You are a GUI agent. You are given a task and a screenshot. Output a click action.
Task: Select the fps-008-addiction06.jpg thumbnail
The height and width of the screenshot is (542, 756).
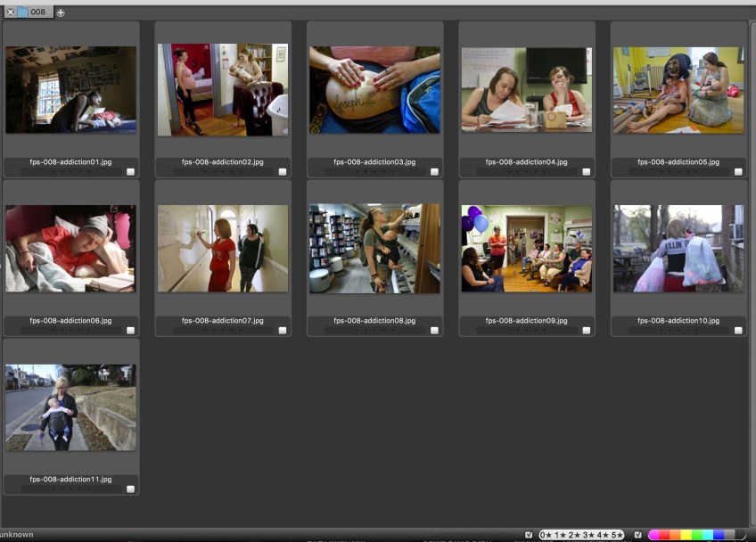[70, 248]
